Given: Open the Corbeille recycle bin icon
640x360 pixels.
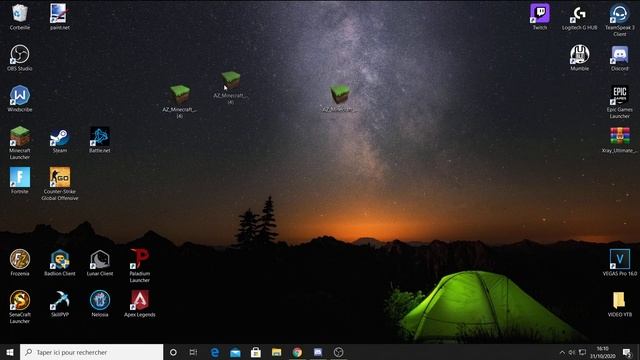Looking at the screenshot, I should pos(20,17).
